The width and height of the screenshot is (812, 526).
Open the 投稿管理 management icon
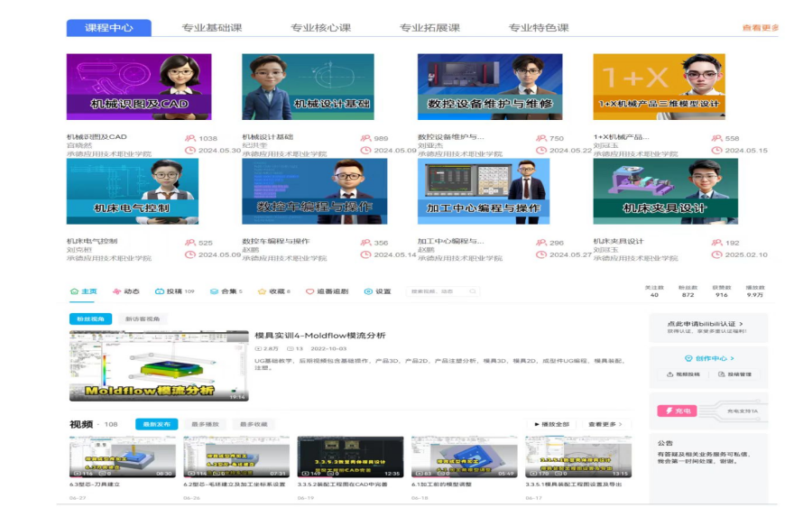coord(737,374)
